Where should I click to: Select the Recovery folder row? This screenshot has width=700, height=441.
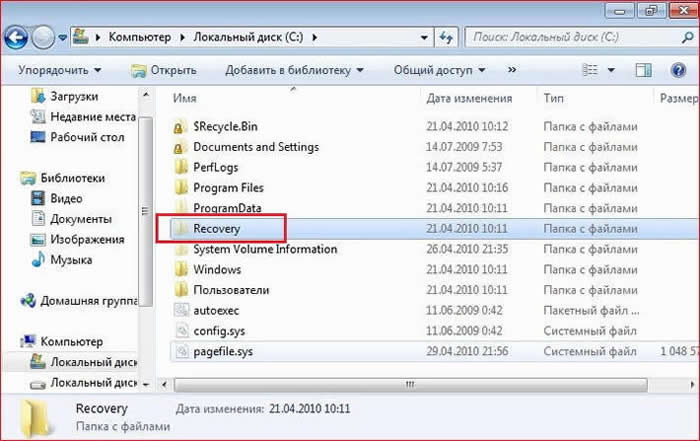click(x=434, y=229)
